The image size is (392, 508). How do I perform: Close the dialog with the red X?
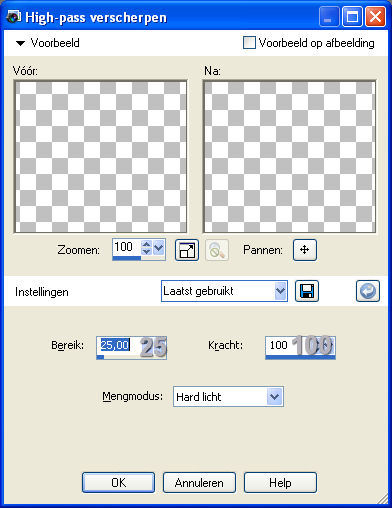tap(375, 17)
